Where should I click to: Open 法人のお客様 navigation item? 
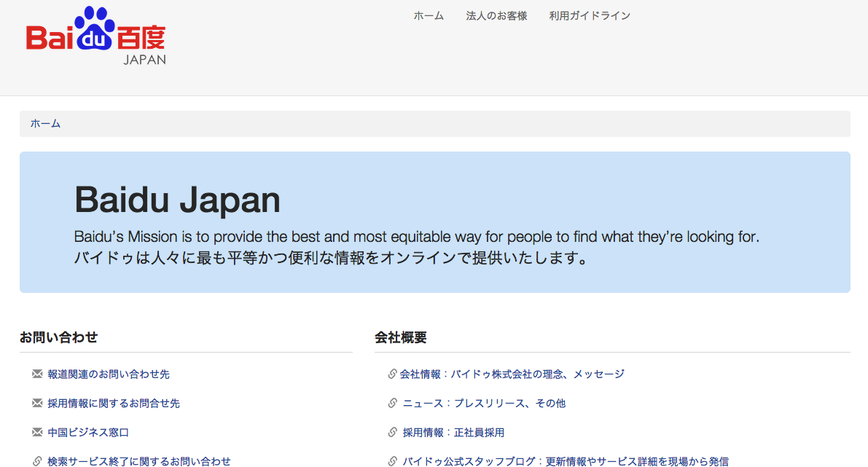point(496,15)
